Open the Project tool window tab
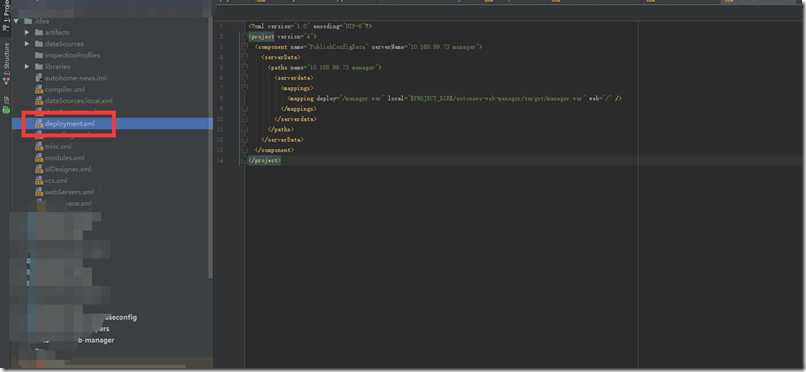The width and height of the screenshot is (806, 372). (6, 15)
